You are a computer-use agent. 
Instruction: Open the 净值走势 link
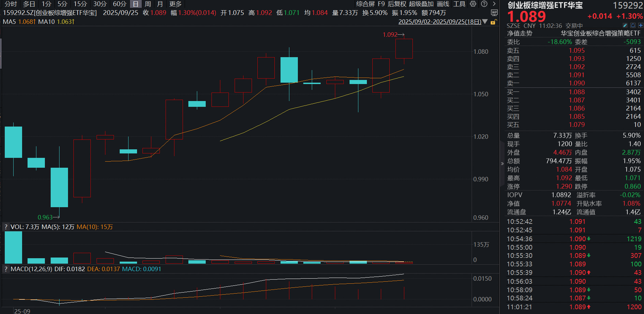pos(520,33)
